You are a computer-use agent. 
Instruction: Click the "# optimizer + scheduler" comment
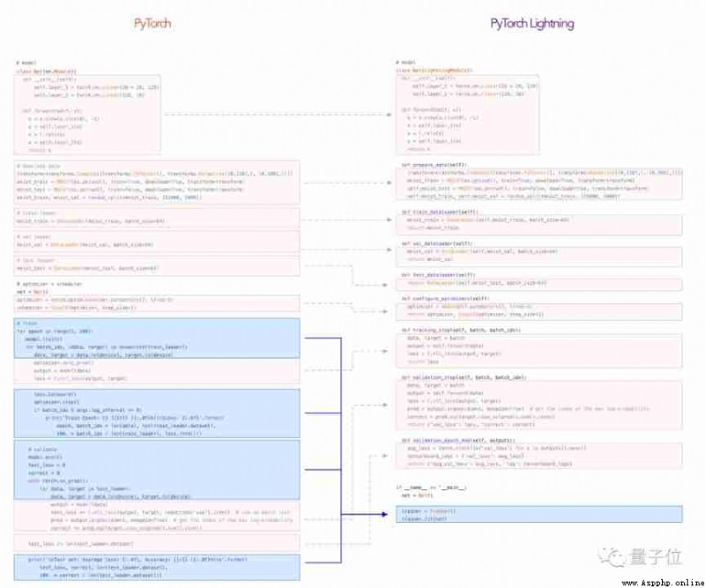tap(49, 284)
